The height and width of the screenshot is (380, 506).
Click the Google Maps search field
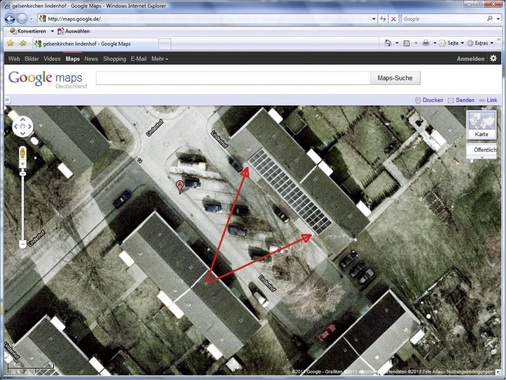(x=233, y=78)
